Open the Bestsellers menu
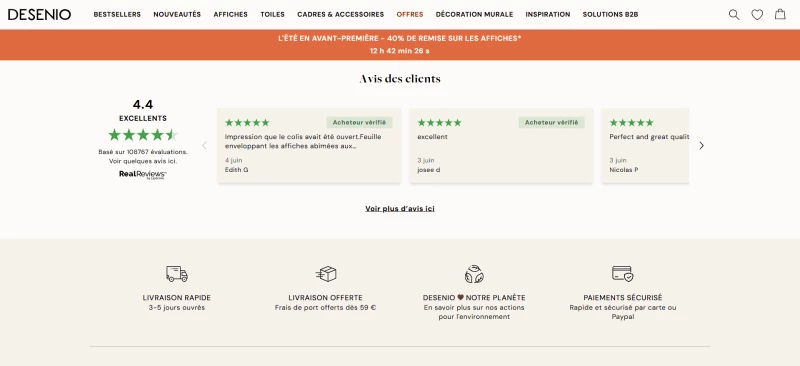This screenshot has width=800, height=366. point(117,15)
